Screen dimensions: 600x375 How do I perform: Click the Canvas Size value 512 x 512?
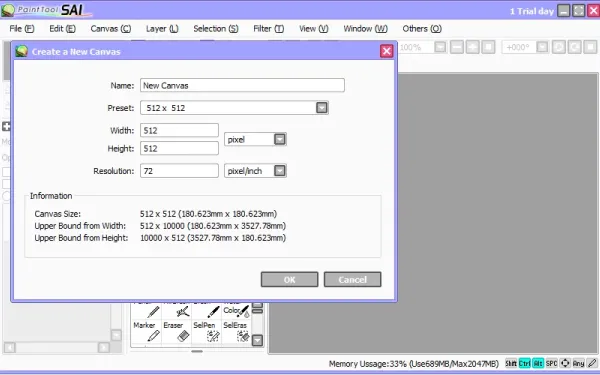[x=209, y=214]
